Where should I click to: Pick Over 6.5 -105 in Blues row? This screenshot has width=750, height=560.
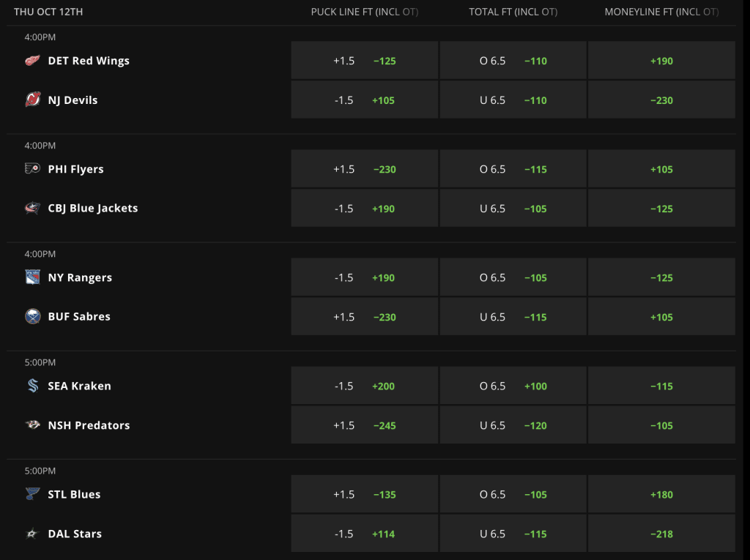click(x=513, y=494)
